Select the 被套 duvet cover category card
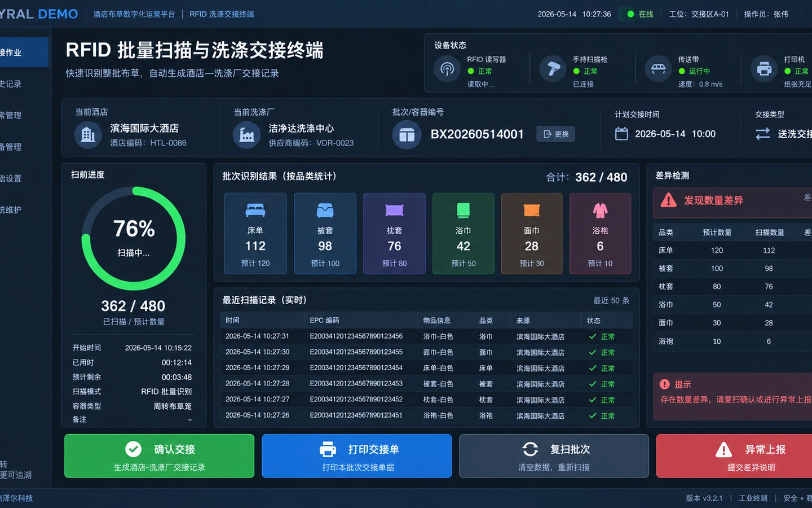The image size is (812, 508). point(325,233)
